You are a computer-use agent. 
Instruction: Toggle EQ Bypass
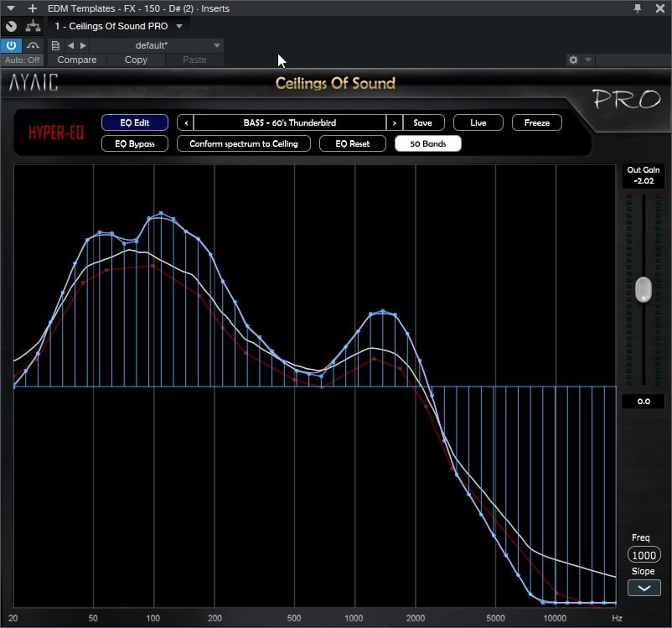(135, 143)
